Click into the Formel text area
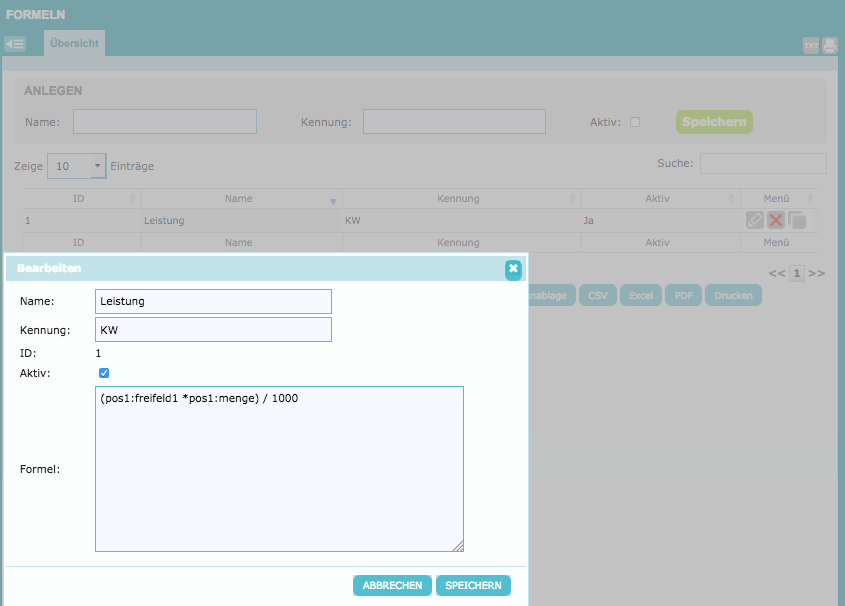The image size is (845, 606). tap(279, 468)
